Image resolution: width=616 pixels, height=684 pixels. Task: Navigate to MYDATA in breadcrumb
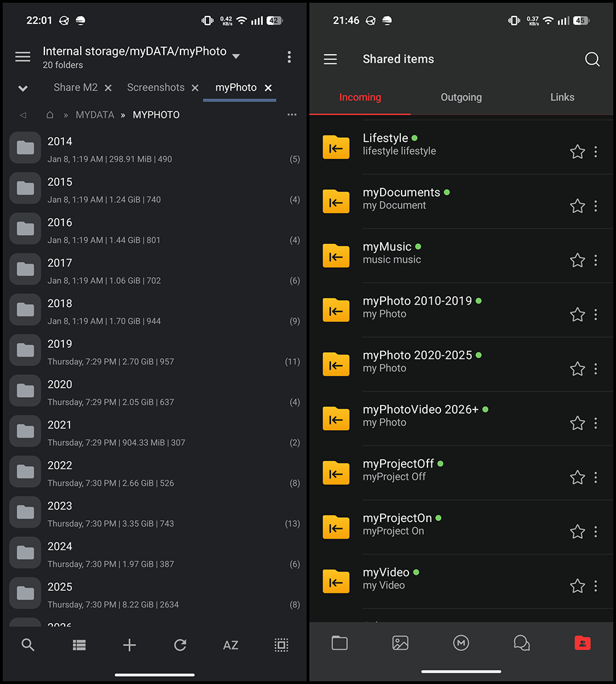(x=95, y=115)
